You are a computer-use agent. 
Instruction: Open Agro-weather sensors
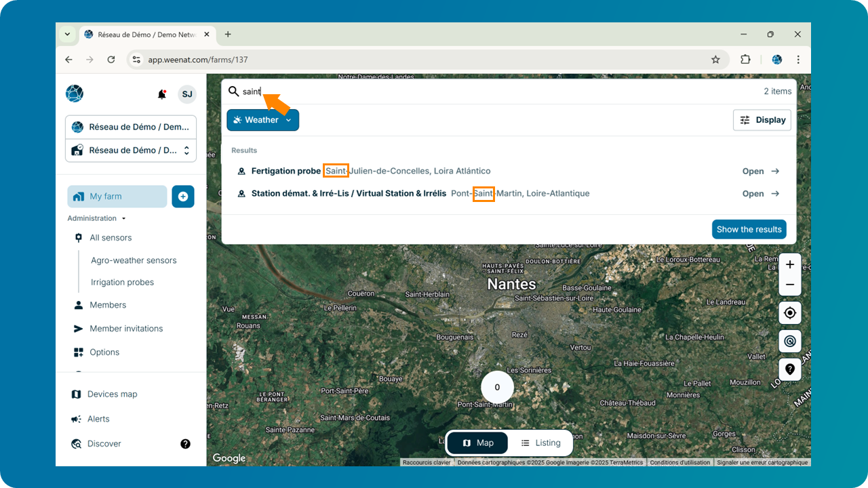[x=134, y=260]
